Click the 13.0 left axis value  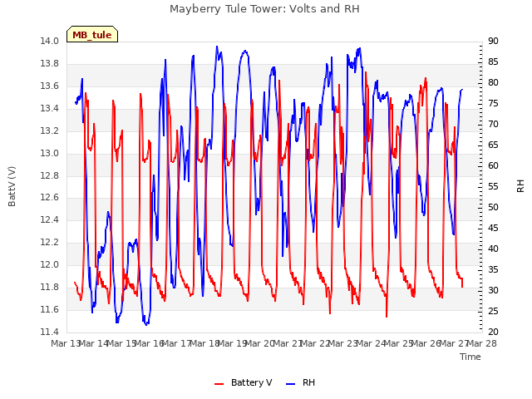[50, 153]
